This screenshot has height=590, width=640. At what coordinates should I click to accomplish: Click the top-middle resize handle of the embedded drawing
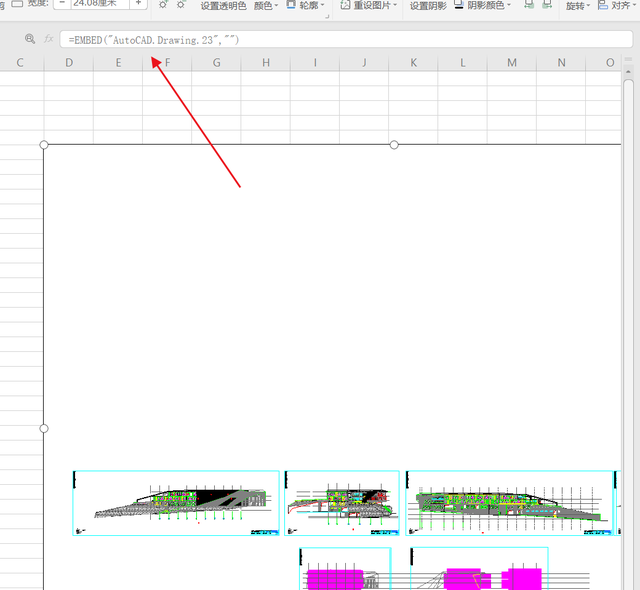394,144
